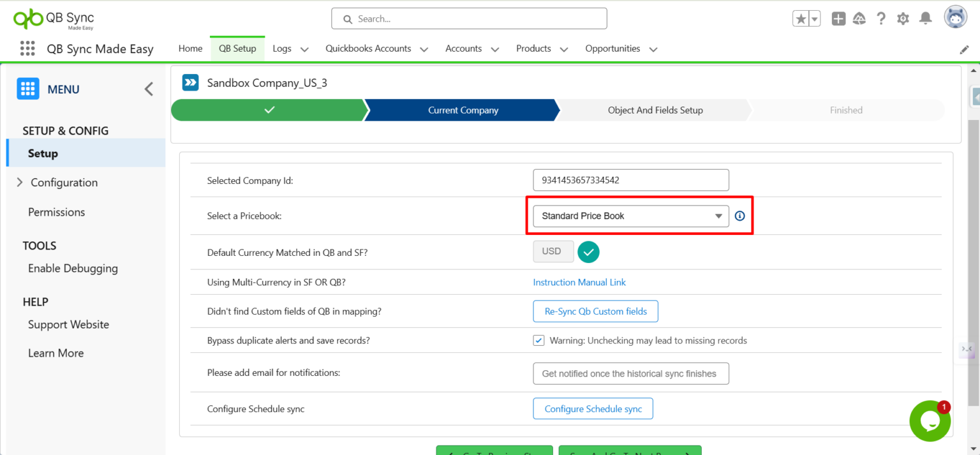Switch to the Home tab
This screenshot has height=455, width=980.
[190, 48]
